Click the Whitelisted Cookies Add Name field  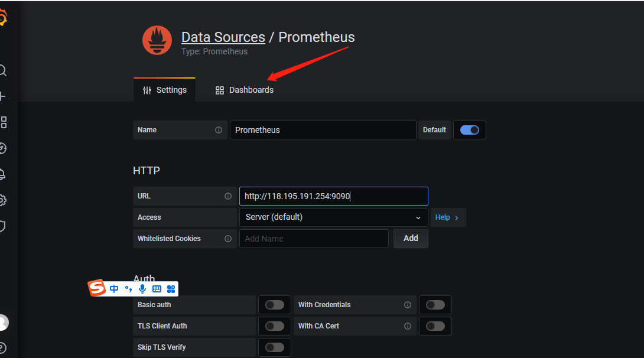[x=314, y=239]
